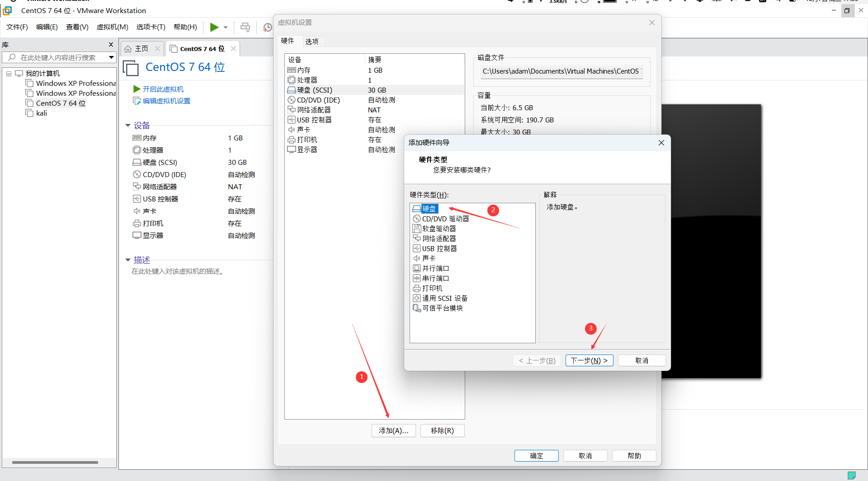Collapse 我的计算机 tree node

9,73
